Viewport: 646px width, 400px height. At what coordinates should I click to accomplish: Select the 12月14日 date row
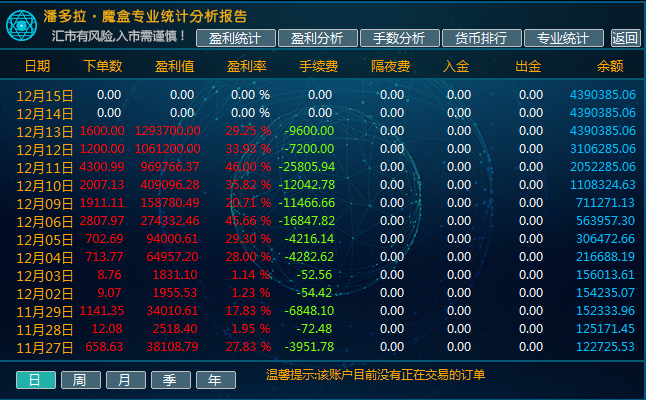[x=44, y=114]
